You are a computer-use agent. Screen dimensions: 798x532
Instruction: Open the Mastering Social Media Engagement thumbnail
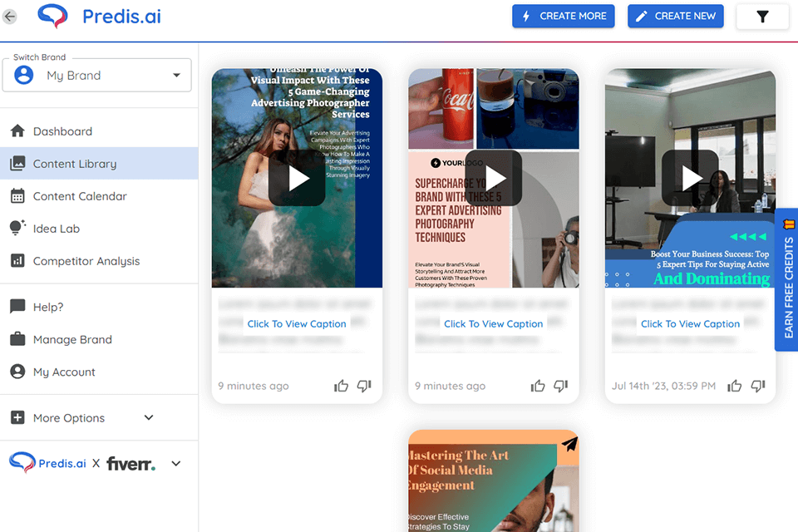tap(493, 480)
